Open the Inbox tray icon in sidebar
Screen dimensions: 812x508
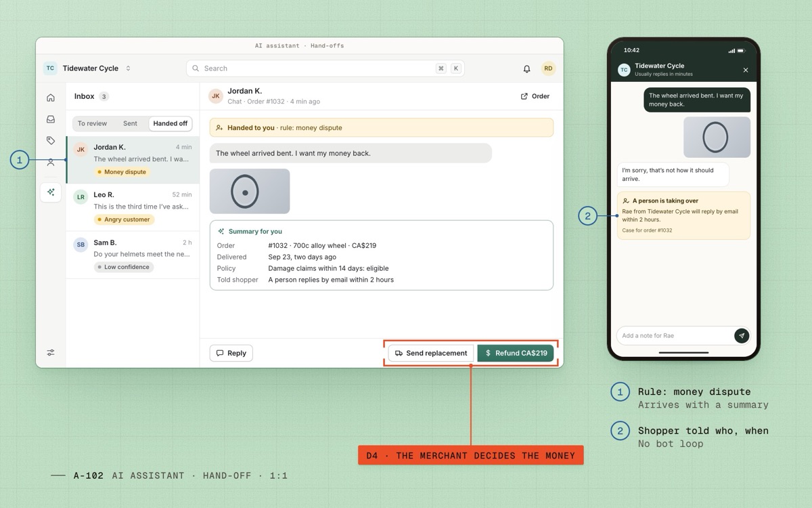point(51,119)
